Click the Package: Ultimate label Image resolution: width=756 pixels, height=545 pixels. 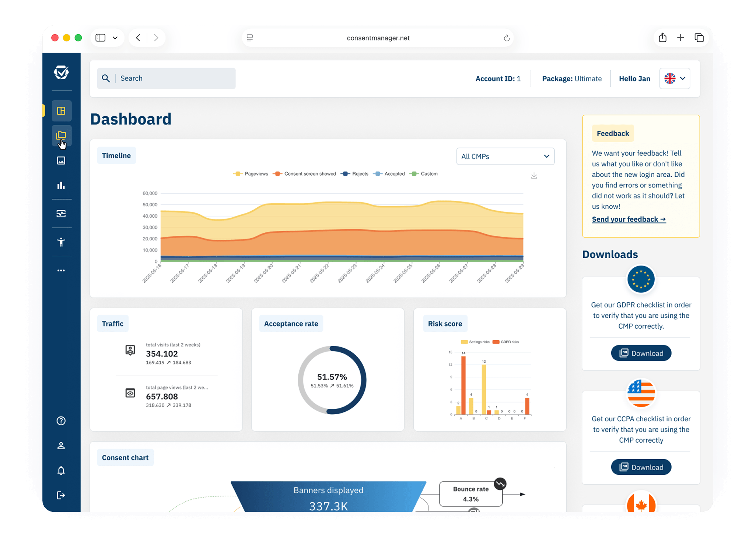572,79
